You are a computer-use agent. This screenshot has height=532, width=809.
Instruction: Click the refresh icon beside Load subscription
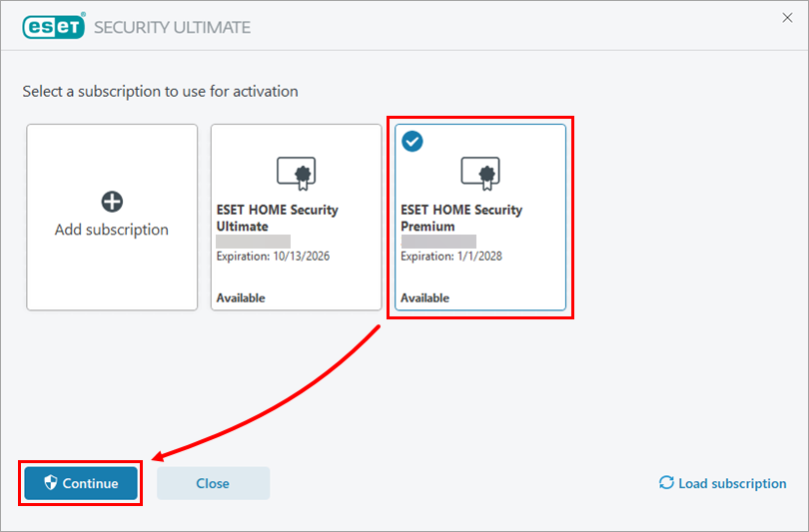pos(666,483)
